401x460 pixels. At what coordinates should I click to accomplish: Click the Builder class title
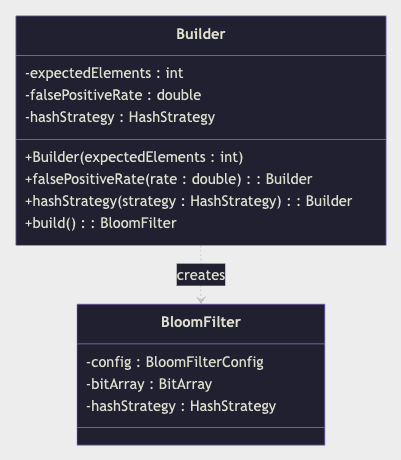click(201, 34)
